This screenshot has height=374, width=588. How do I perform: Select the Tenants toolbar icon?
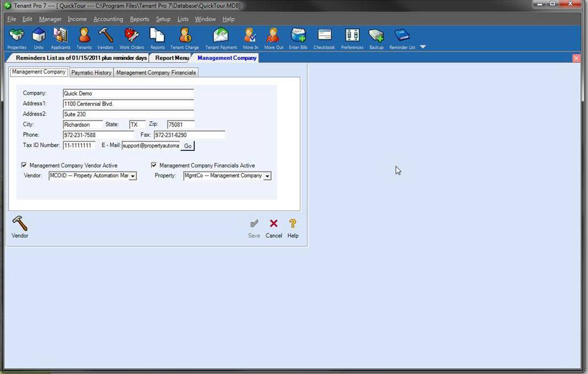tap(84, 36)
